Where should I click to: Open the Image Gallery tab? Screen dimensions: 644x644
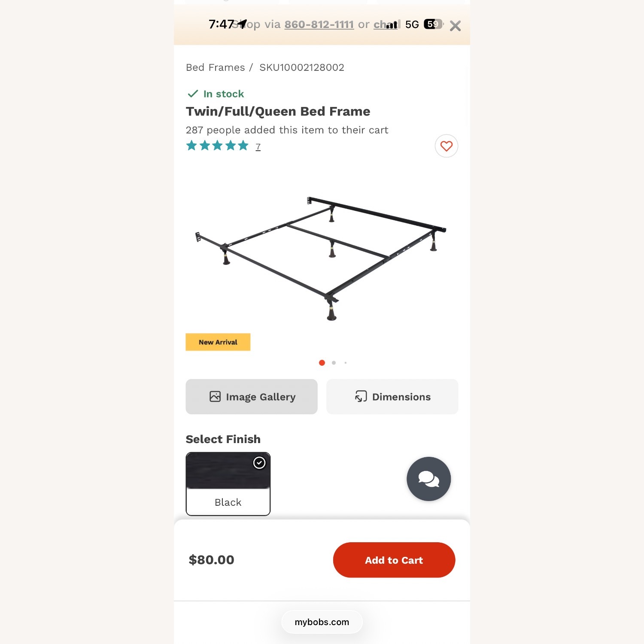pyautogui.click(x=251, y=397)
